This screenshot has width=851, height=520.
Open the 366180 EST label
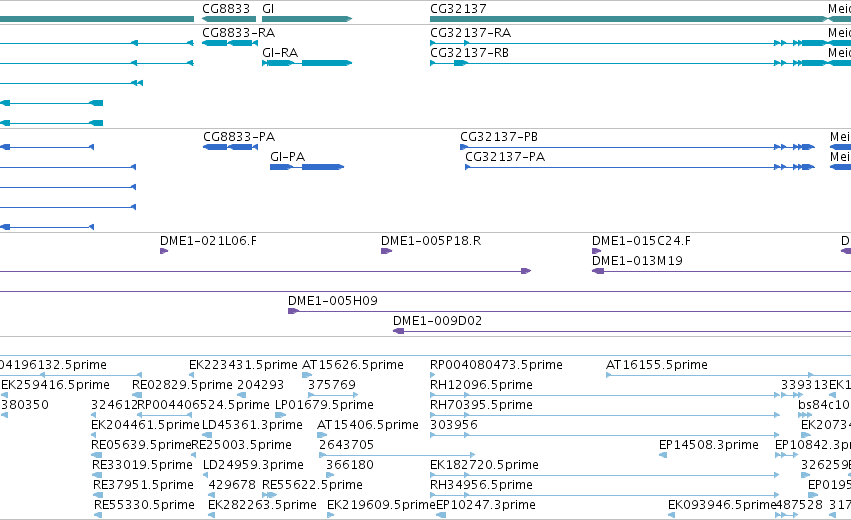[x=350, y=465]
